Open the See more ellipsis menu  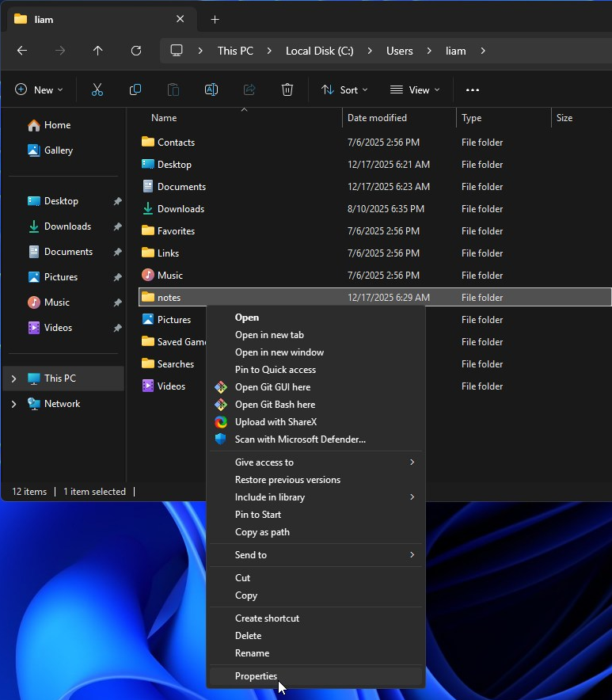473,90
